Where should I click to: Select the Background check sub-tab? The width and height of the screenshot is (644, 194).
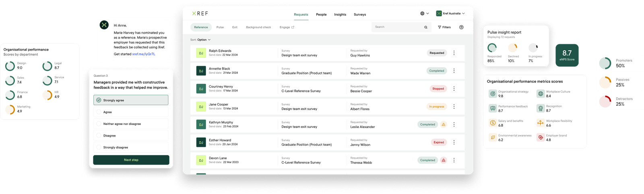pos(258,27)
